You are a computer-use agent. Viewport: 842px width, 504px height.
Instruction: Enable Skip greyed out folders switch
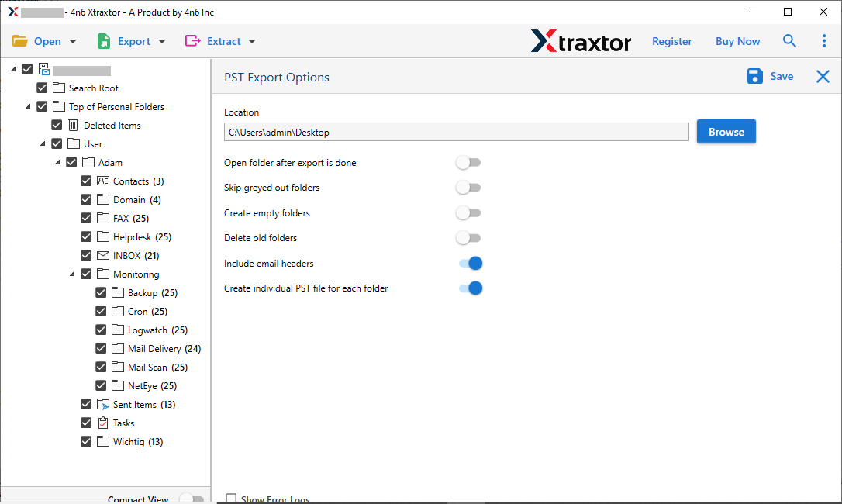point(468,188)
